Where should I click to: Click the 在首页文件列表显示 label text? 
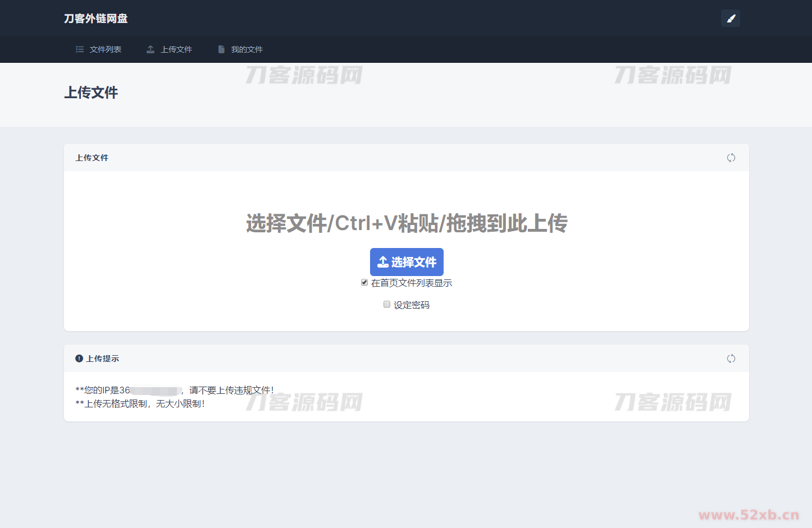pyautogui.click(x=412, y=283)
